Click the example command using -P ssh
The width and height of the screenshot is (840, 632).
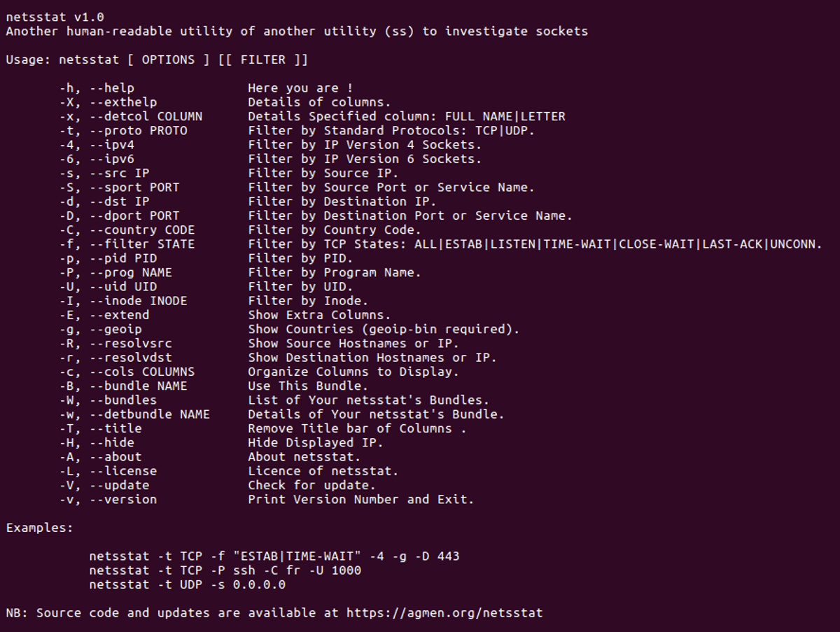[225, 570]
